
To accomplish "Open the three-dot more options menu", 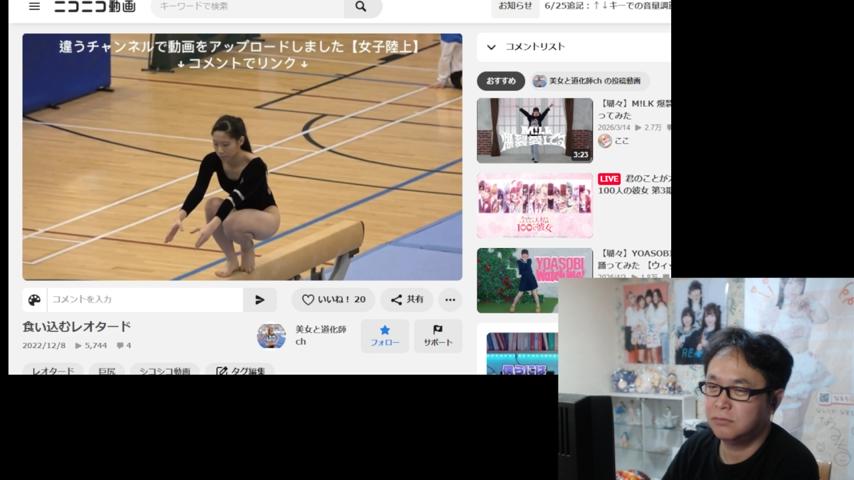I will tap(450, 300).
